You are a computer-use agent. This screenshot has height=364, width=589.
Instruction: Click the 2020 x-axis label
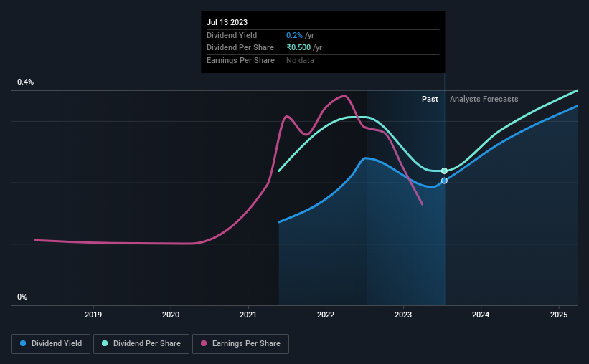coord(171,315)
